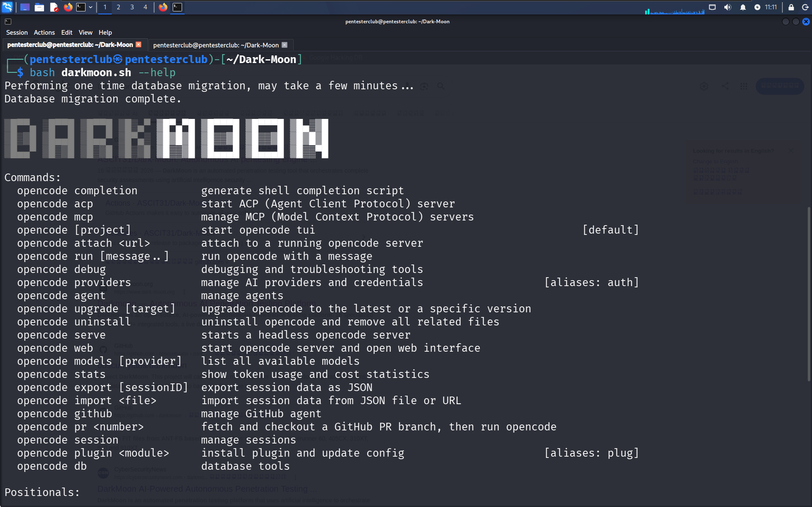Click the 'Database migration complete.' line
Screen dimensions: 812x507
click(93, 99)
